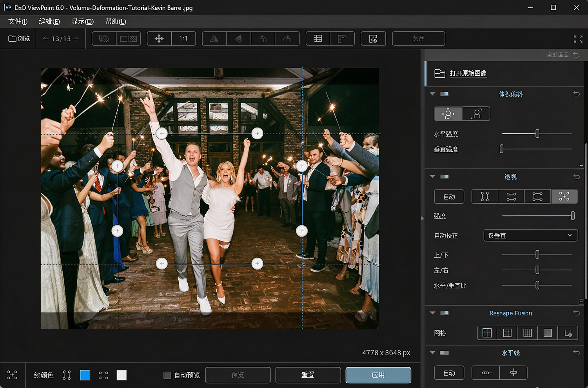
Task: Open the 文件 menu
Action: click(x=18, y=22)
